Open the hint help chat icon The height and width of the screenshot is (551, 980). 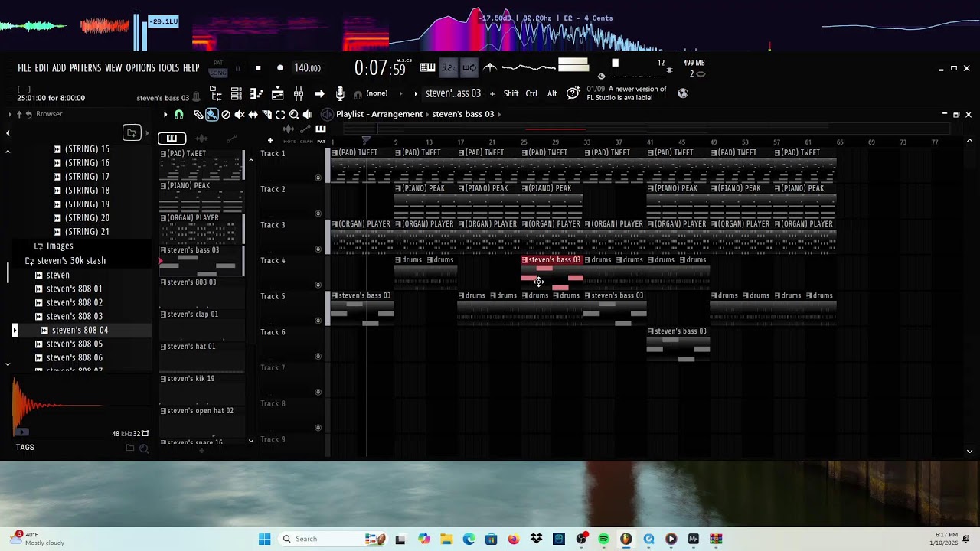(573, 93)
